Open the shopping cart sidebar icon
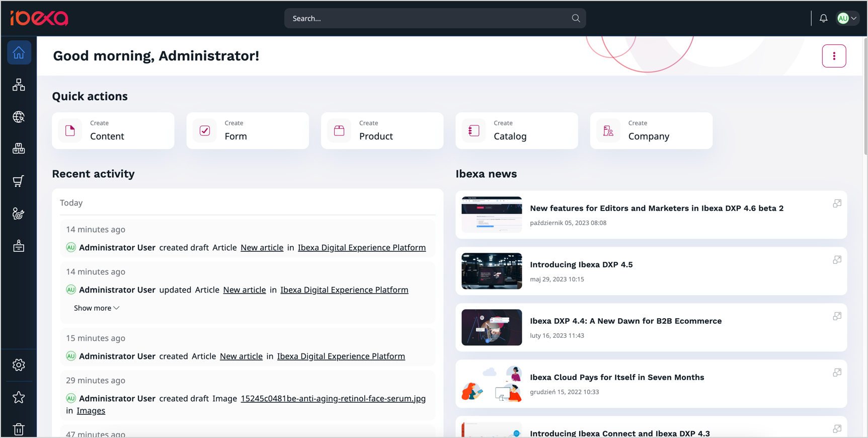The width and height of the screenshot is (868, 438). pyautogui.click(x=19, y=181)
